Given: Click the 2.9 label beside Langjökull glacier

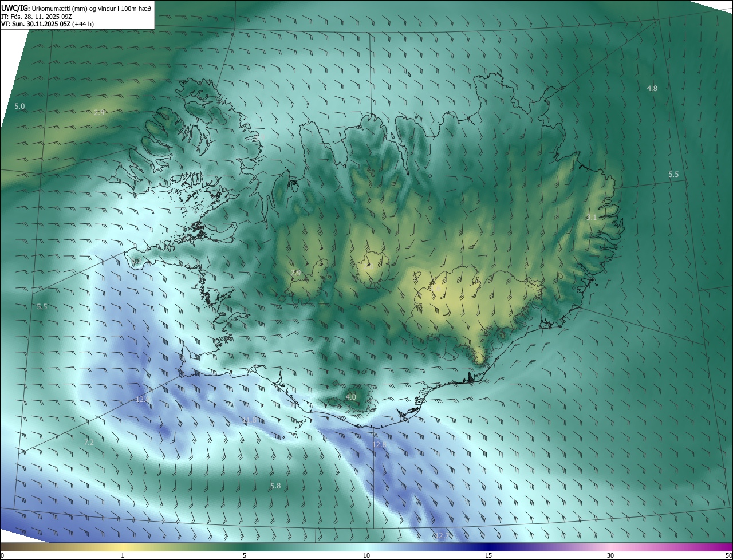Looking at the screenshot, I should [295, 273].
